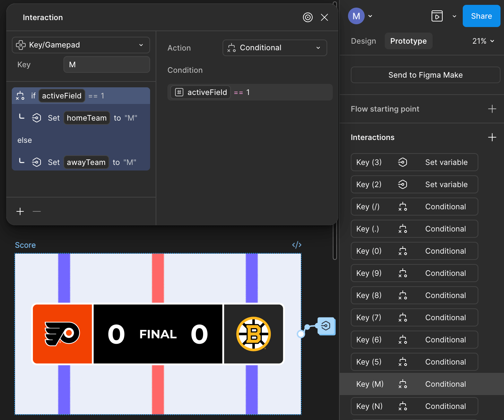
Task: Click the target icon in Interaction header
Action: click(x=308, y=17)
